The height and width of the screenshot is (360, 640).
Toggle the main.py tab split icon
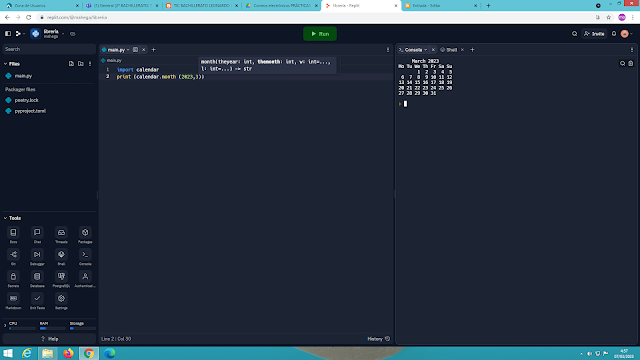click(135, 50)
